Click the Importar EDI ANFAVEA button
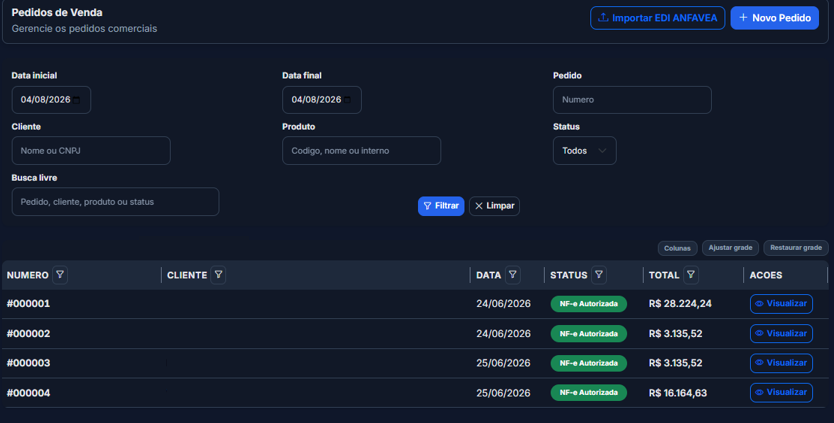The height and width of the screenshot is (423, 834). pyautogui.click(x=657, y=18)
